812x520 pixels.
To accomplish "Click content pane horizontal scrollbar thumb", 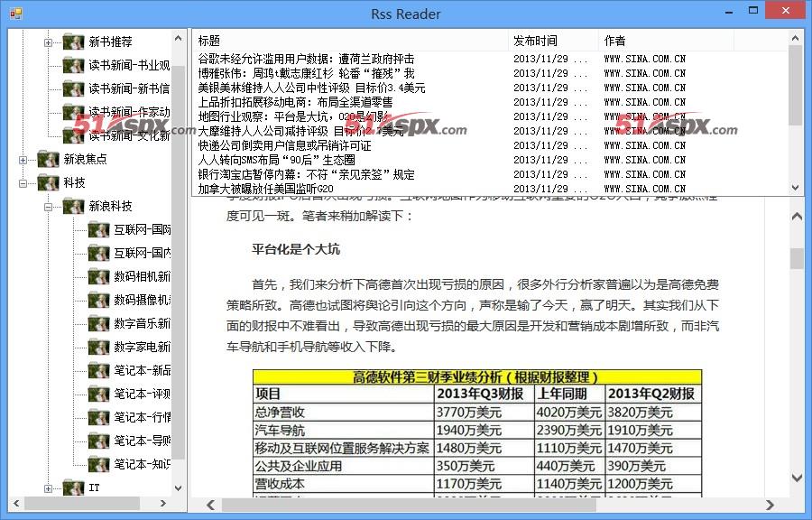I will (x=409, y=505).
